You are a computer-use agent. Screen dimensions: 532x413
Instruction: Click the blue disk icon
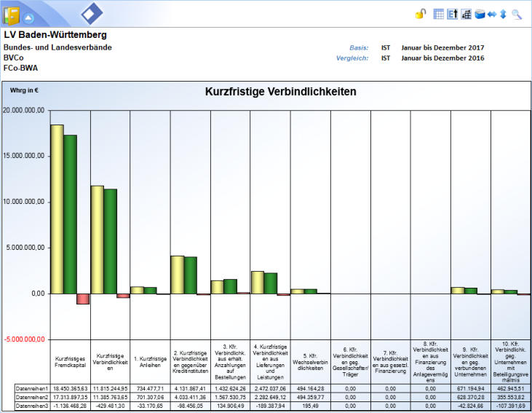[x=480, y=14]
